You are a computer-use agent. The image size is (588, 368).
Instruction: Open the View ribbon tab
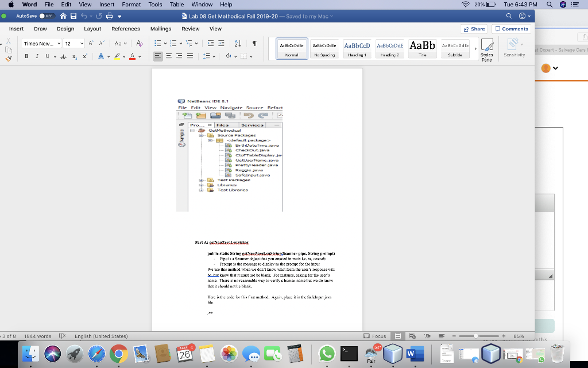[215, 29]
